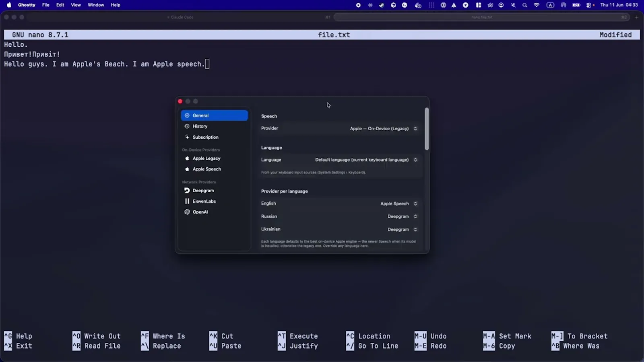Click the battery status icon
This screenshot has height=362, width=644.
pos(576,5)
